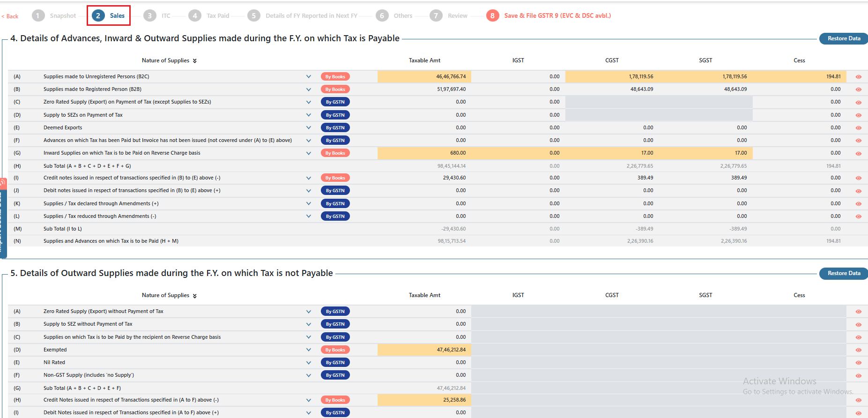Click eye icon for B2C supplies row
This screenshot has height=418, width=868.
[x=858, y=77]
